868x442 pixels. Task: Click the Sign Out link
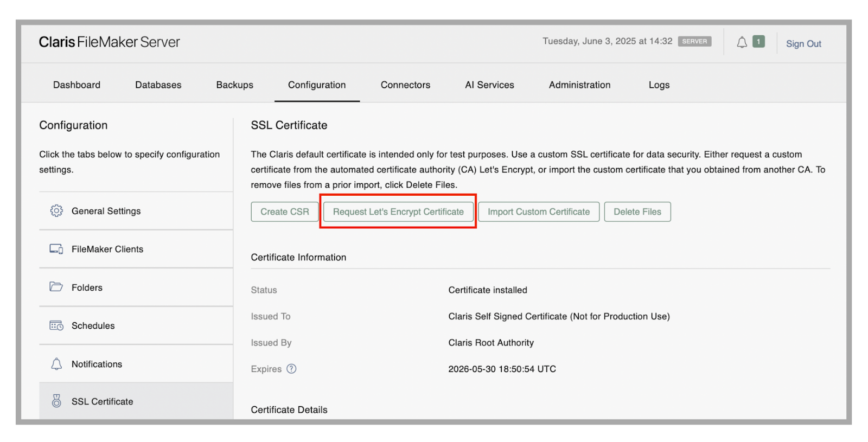point(803,44)
